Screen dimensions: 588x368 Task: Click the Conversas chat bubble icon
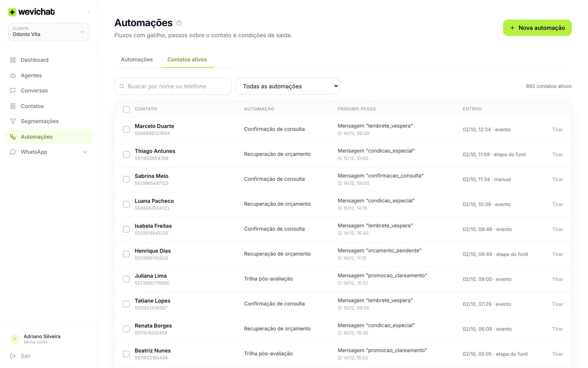click(13, 91)
